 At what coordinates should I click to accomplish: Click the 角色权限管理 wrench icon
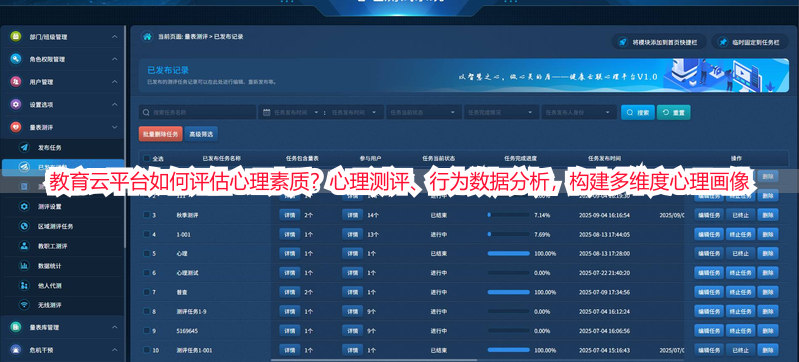point(16,59)
